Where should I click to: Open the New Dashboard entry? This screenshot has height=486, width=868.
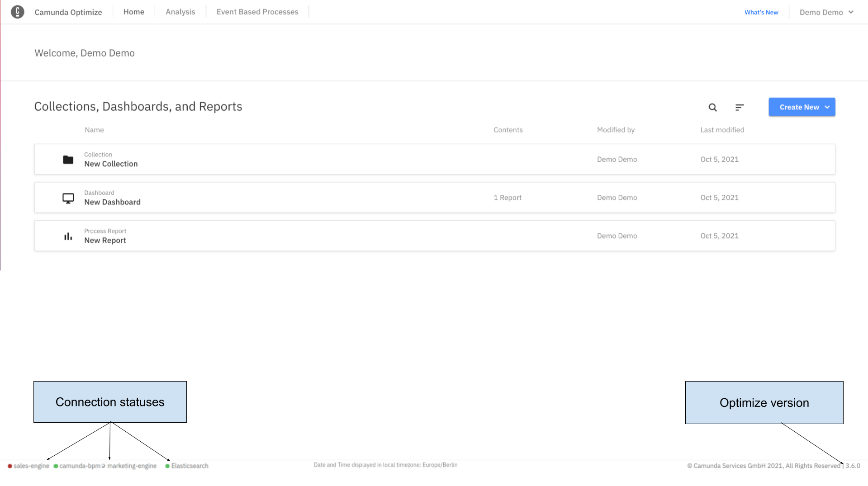coord(112,202)
